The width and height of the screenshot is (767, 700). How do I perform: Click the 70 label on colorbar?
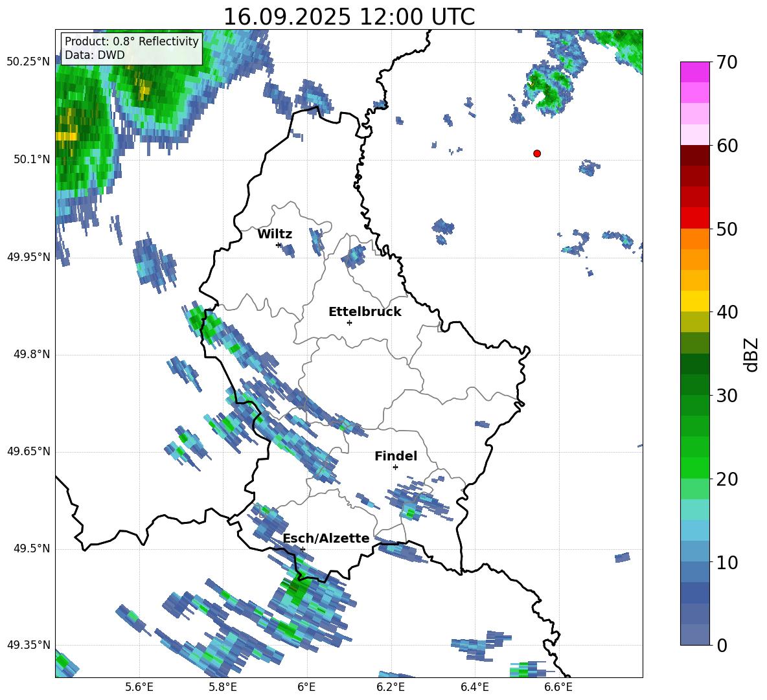[x=727, y=63]
